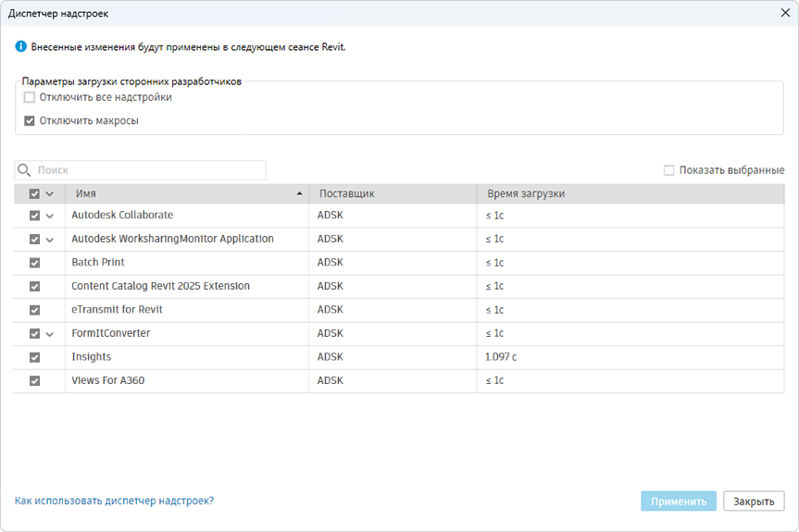The image size is (799, 532).
Task: Click the blue info icon beside the notice
Action: click(21, 47)
